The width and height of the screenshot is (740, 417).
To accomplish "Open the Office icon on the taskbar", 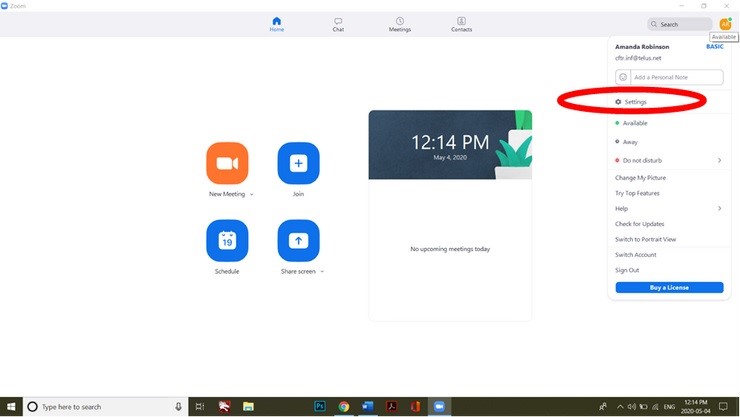I will 415,407.
